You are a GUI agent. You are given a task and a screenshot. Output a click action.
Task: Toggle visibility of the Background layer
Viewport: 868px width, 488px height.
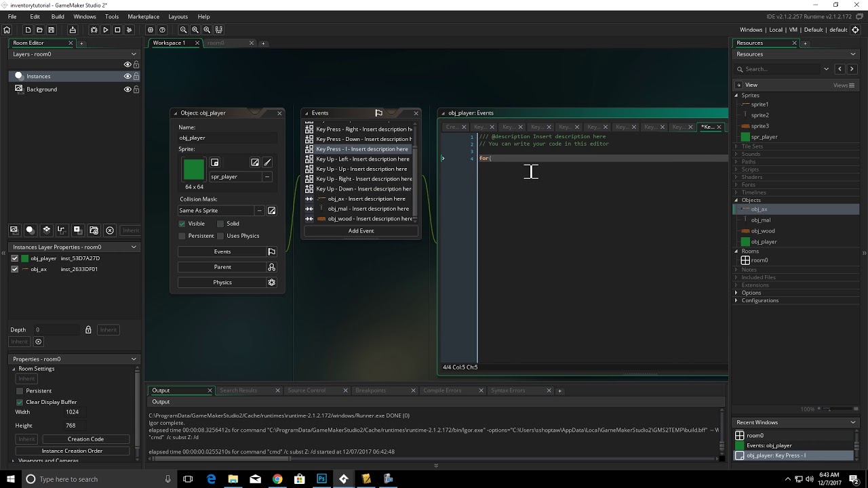point(127,89)
